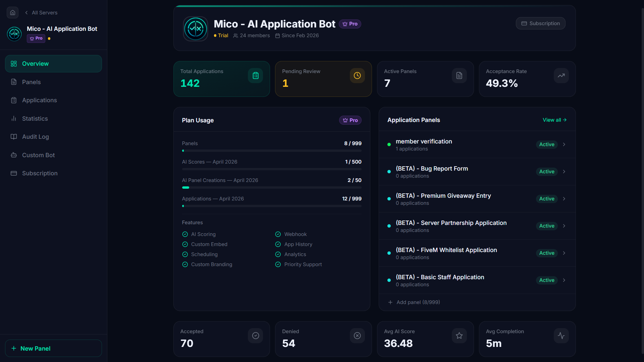The width and height of the screenshot is (644, 362).
Task: Click the Denied cross icon
Action: (357, 336)
